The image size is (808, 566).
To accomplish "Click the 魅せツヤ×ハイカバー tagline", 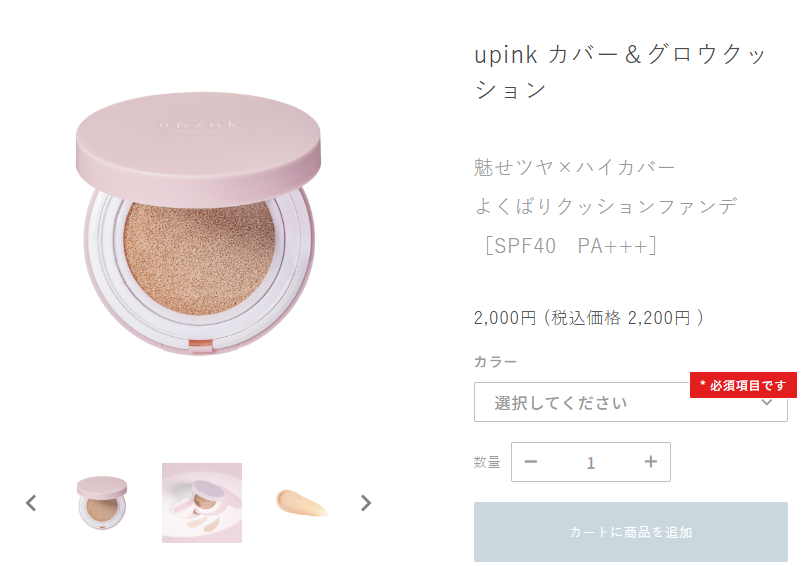I will tap(575, 168).
